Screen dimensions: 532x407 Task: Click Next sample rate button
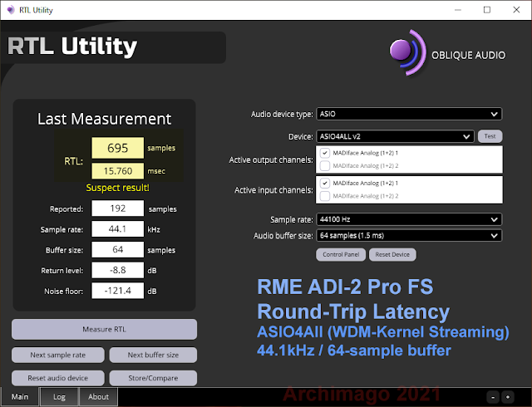click(58, 356)
